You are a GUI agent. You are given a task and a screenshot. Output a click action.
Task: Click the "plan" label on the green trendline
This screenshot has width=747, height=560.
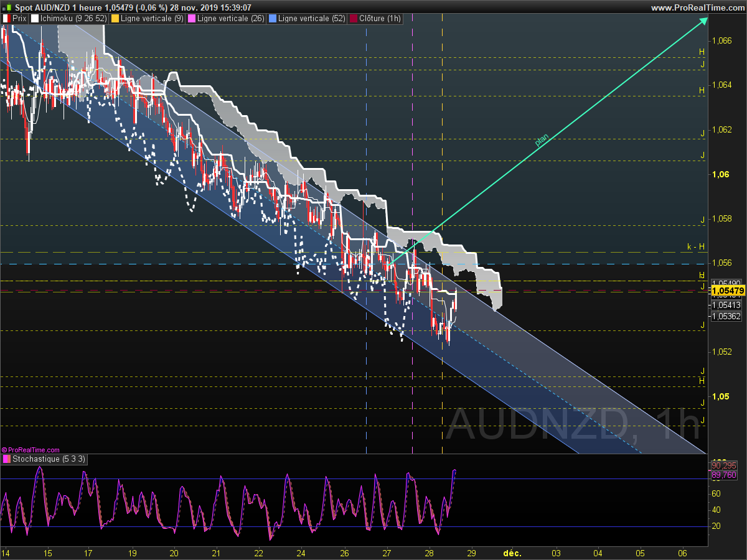coord(542,141)
